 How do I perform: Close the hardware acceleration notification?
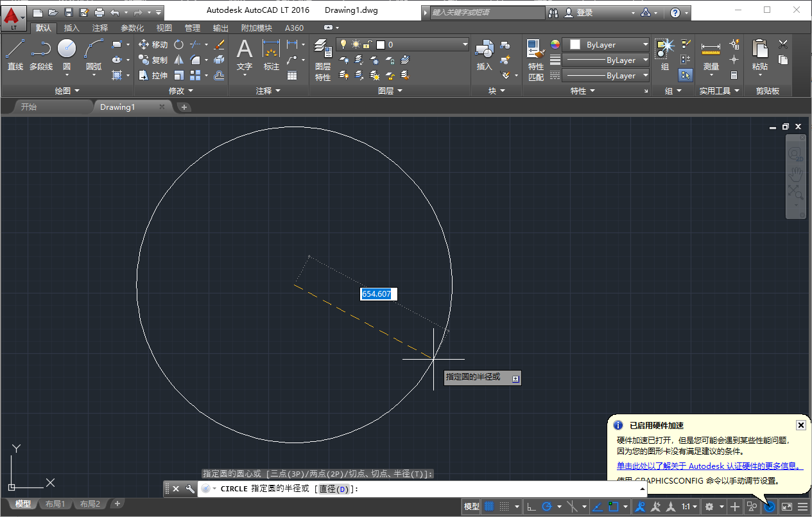point(800,425)
